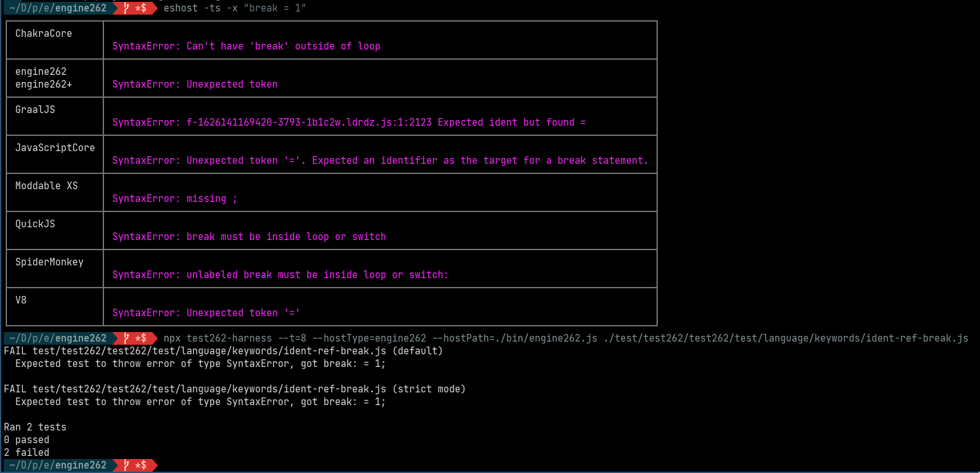Place cursor at end of bottom prompt
Image resolution: width=980 pixels, height=473 pixels.
coord(166,465)
